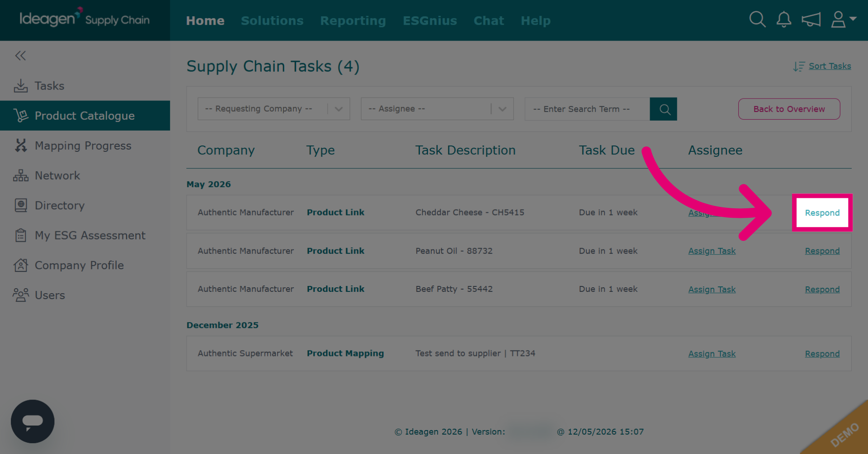
Task: Open Product Catalogue in the sidebar
Action: (85, 116)
